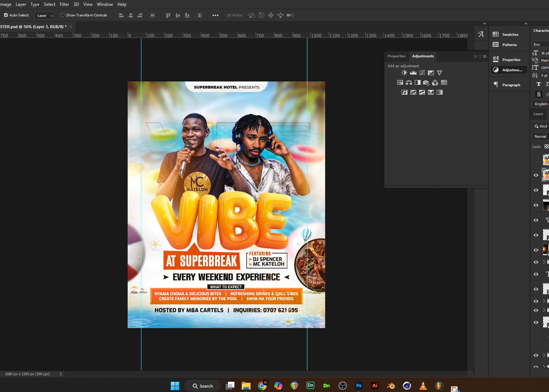The height and width of the screenshot is (392, 549).
Task: Add a Color Balance adjustment
Action: tap(409, 83)
